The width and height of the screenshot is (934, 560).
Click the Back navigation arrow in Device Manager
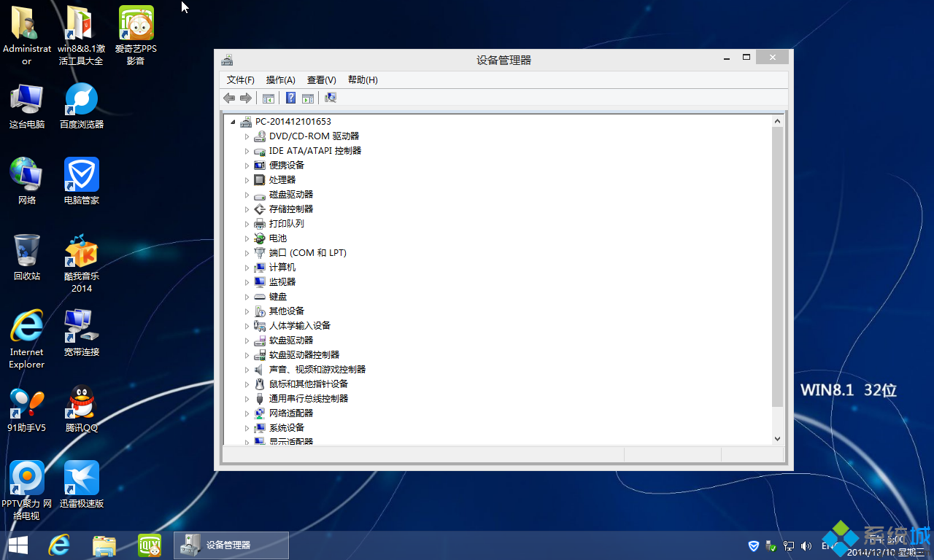coord(228,98)
